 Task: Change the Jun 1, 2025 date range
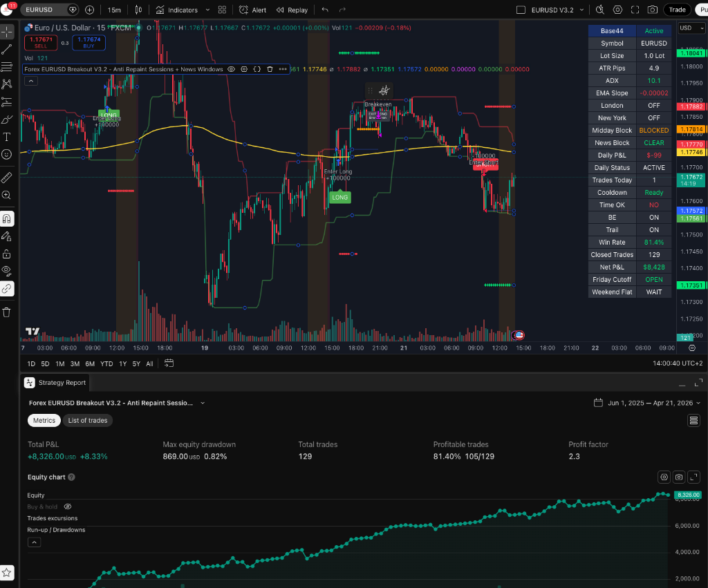click(647, 403)
